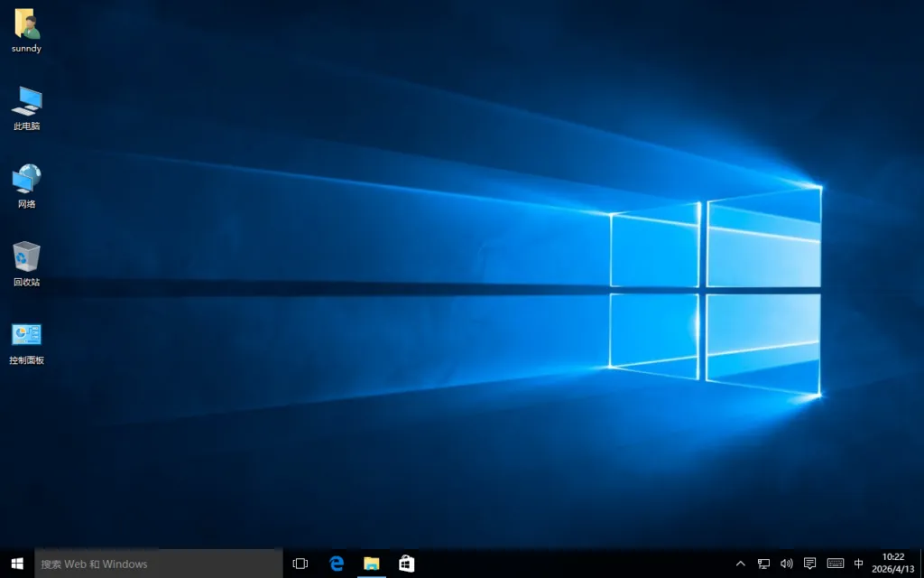Show hidden tray icons with the chevron
Screen dimensions: 924x578
(741, 564)
